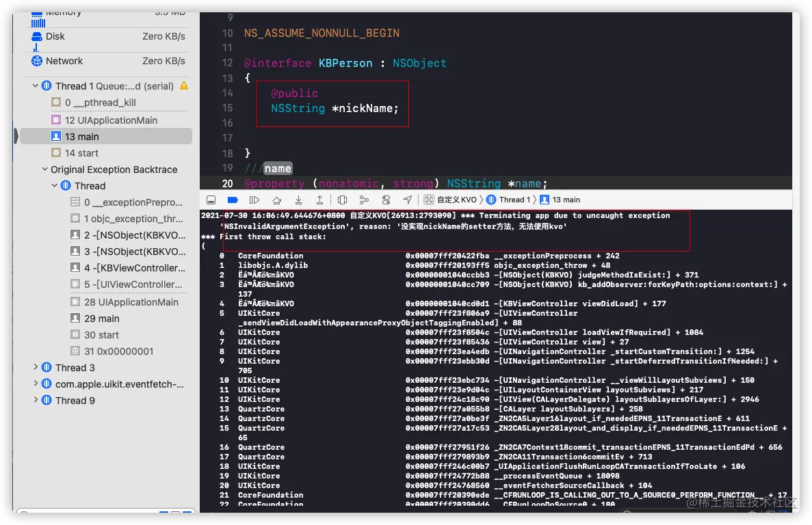
Task: Click the Disk drive icon
Action: coord(37,36)
